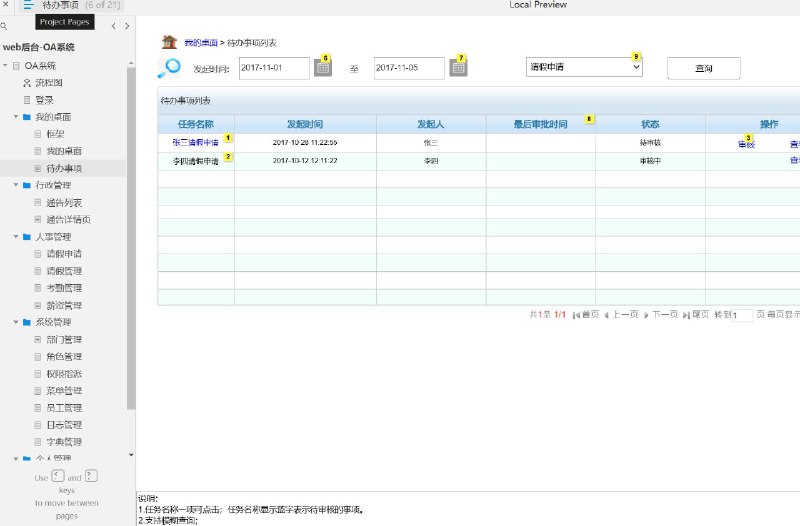Close the sidebar with the X icon

[6, 4]
